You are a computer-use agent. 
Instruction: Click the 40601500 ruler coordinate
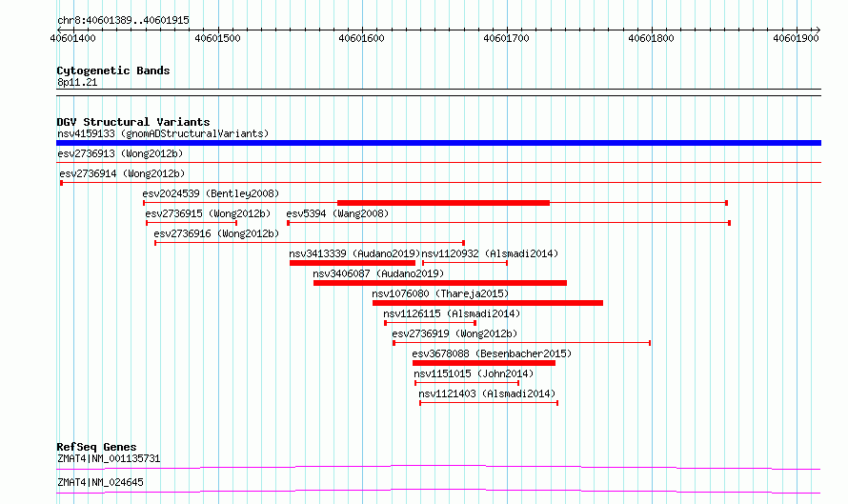click(x=217, y=38)
